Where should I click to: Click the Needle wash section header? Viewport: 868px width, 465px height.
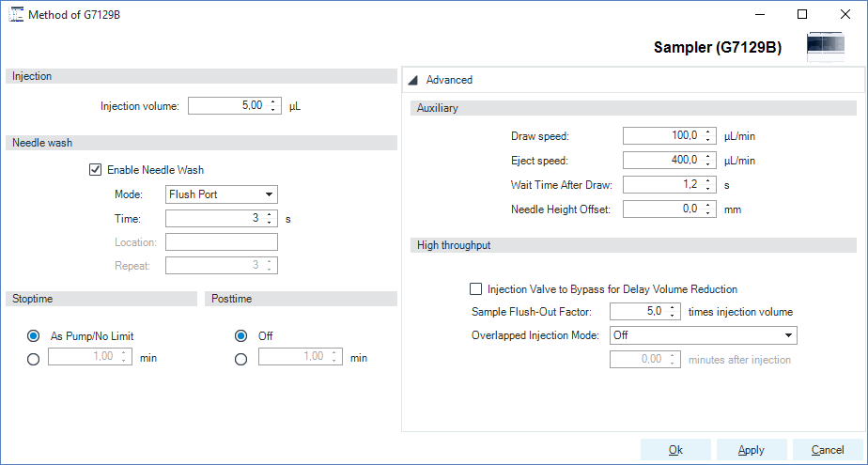(201, 143)
